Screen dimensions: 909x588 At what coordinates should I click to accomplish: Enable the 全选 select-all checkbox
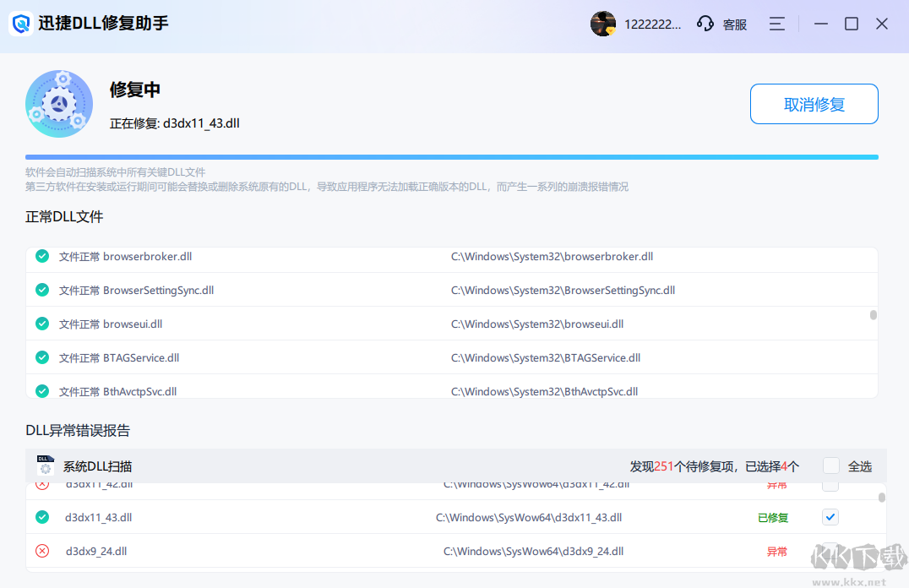[x=830, y=465]
